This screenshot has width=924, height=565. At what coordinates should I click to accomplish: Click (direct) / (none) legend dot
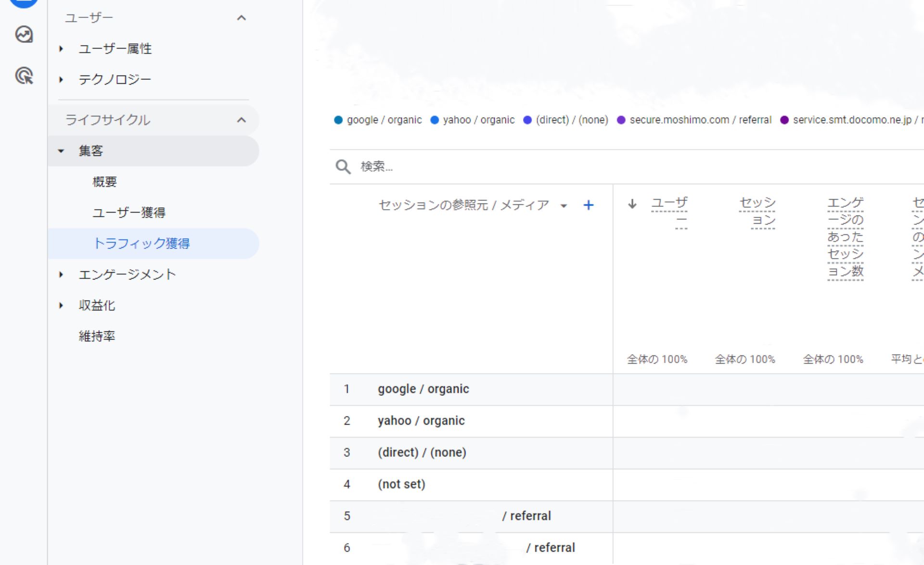pyautogui.click(x=527, y=120)
